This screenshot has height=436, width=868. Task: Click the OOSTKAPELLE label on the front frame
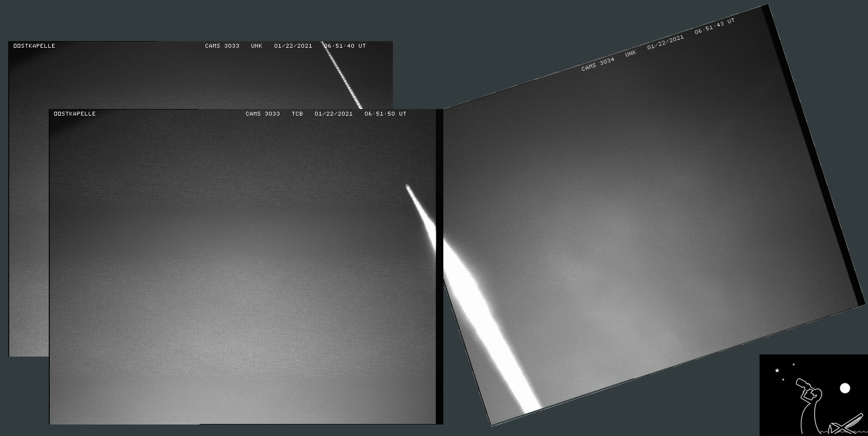click(75, 114)
